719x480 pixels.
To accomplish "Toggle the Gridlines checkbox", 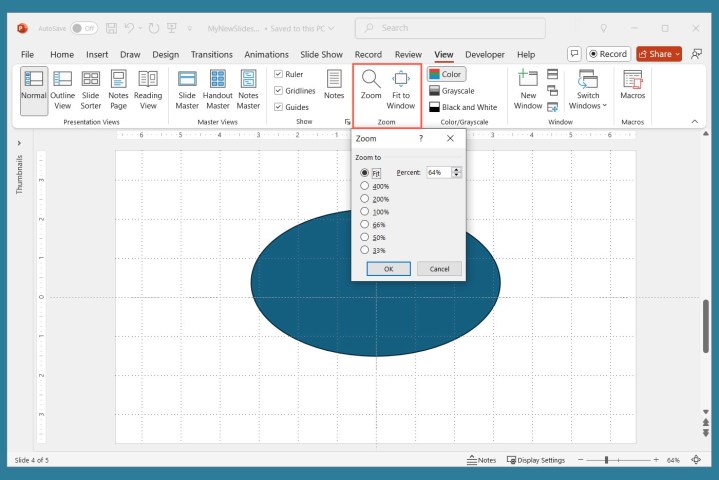I will tap(279, 90).
